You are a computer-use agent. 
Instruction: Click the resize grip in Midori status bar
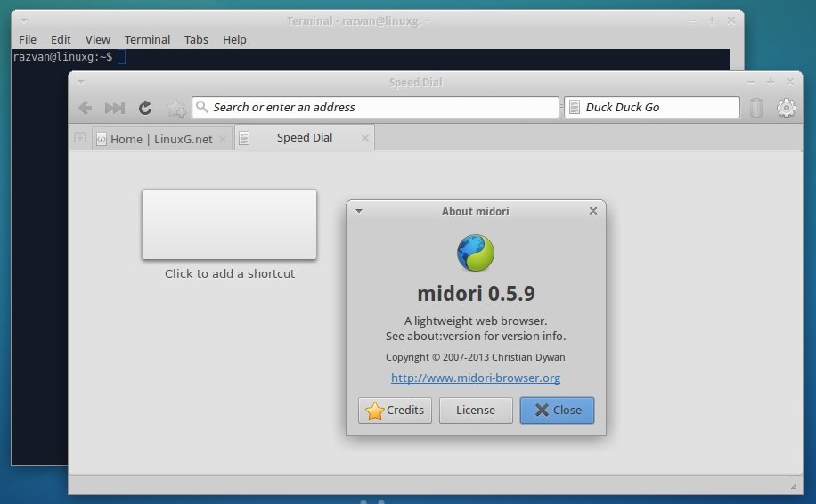point(794,486)
